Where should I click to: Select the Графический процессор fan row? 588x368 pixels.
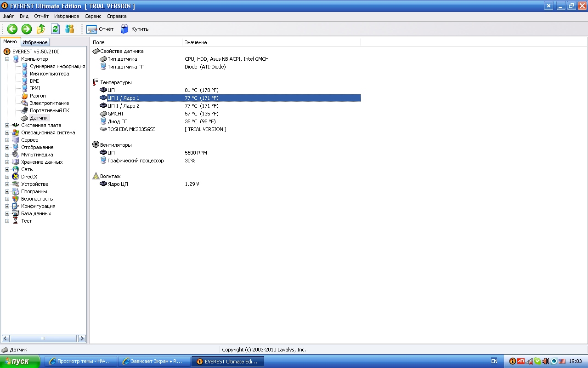[230, 161]
